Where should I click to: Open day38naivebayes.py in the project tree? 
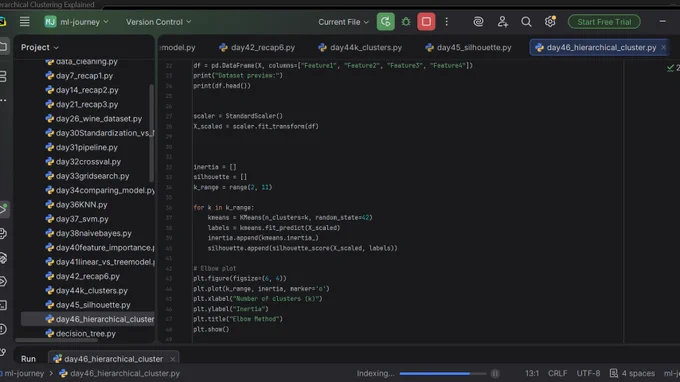coord(88,233)
